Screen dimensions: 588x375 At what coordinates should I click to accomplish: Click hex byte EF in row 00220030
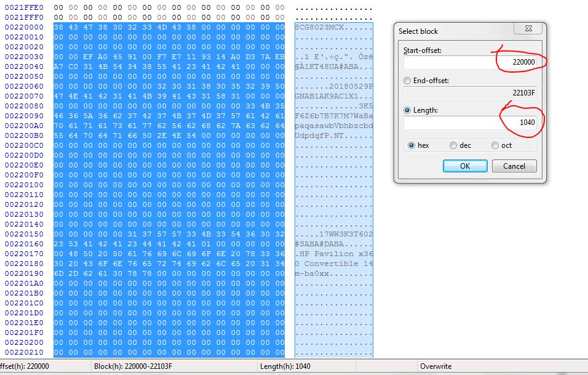point(88,57)
